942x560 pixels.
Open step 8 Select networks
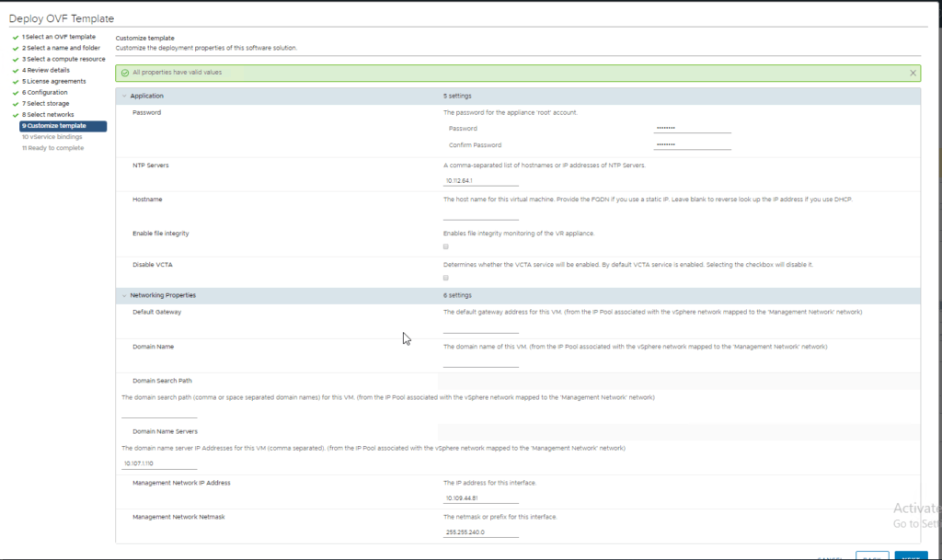tap(50, 115)
